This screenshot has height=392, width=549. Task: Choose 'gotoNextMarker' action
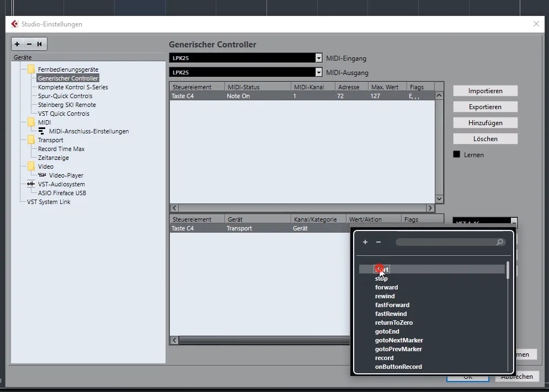click(399, 340)
